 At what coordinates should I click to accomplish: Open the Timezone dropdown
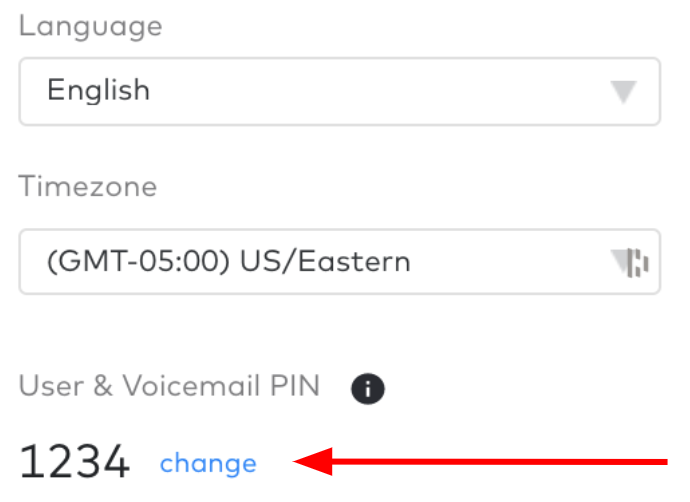[339, 261]
